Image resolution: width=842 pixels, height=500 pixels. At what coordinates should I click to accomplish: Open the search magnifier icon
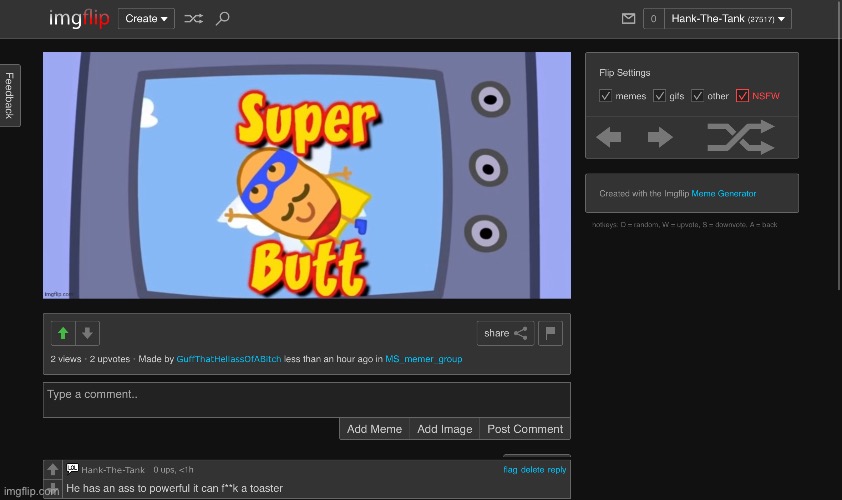(x=222, y=19)
